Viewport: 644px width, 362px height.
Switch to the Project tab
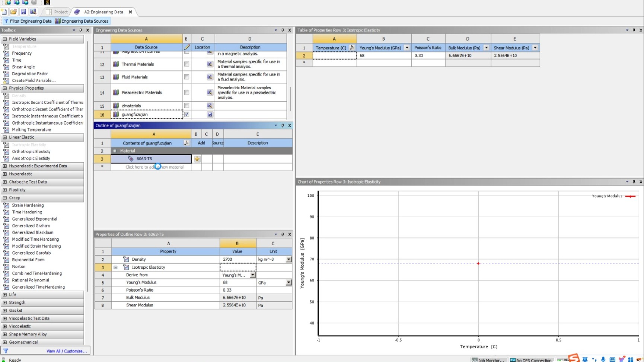point(57,12)
